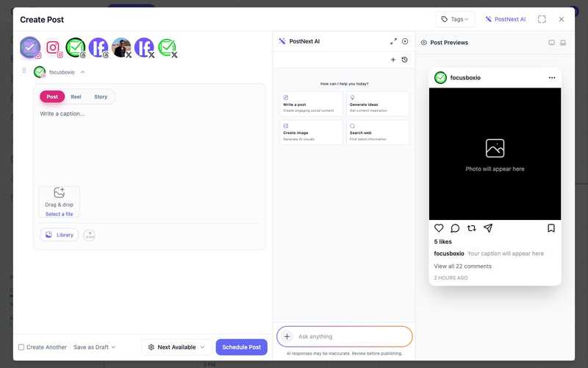Choose the 'Write a post' suggestion card
The height and width of the screenshot is (368, 588).
[311, 104]
